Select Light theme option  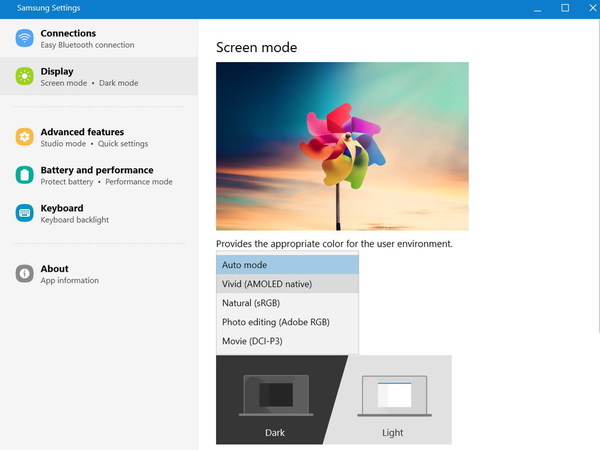[x=393, y=433]
